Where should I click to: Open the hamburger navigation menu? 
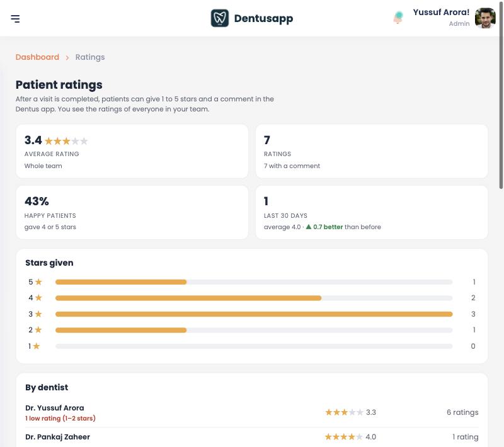pyautogui.click(x=15, y=19)
